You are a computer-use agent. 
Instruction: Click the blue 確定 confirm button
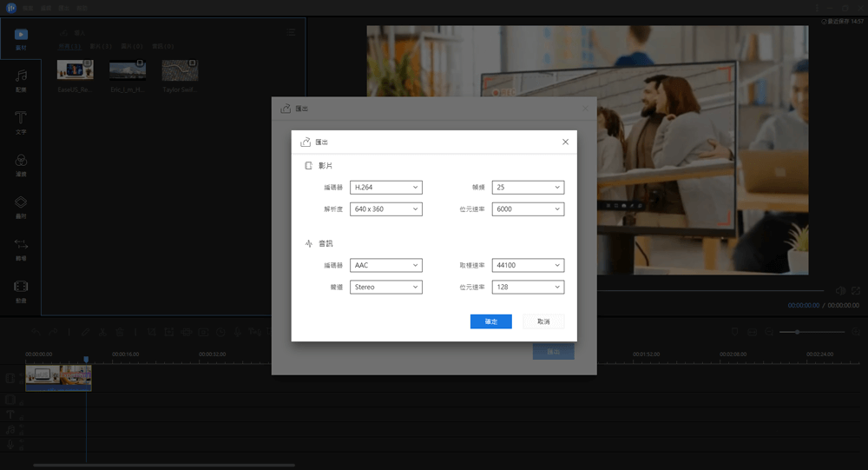coord(491,321)
